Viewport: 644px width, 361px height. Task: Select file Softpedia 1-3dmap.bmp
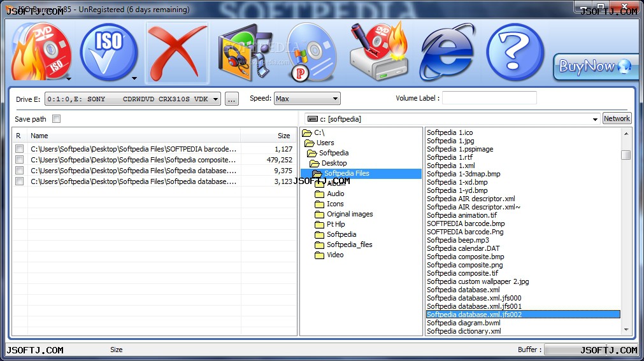[464, 174]
